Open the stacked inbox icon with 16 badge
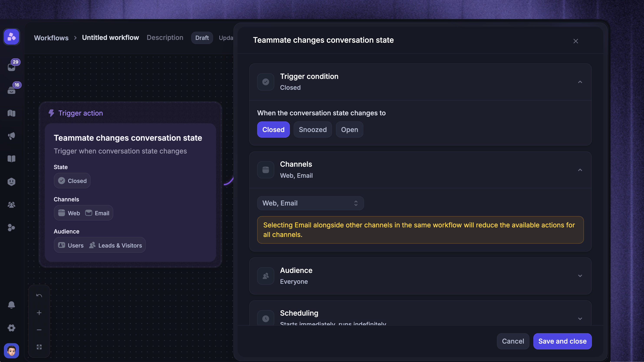 [11, 90]
